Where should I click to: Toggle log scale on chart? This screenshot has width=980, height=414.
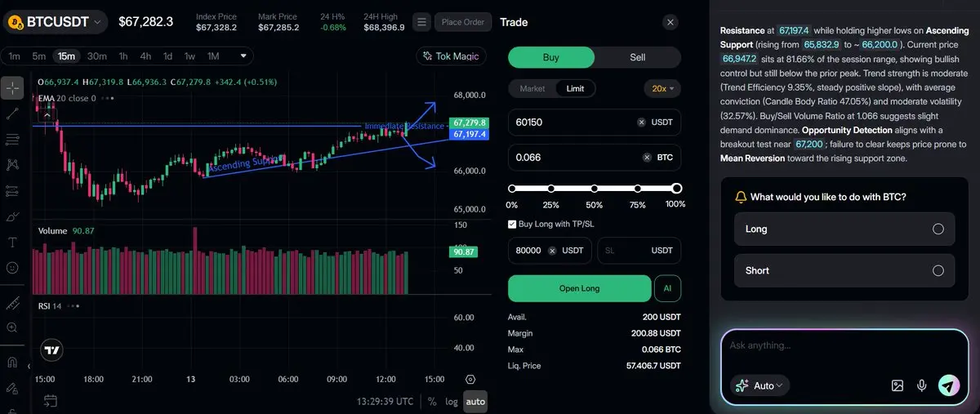tap(452, 401)
